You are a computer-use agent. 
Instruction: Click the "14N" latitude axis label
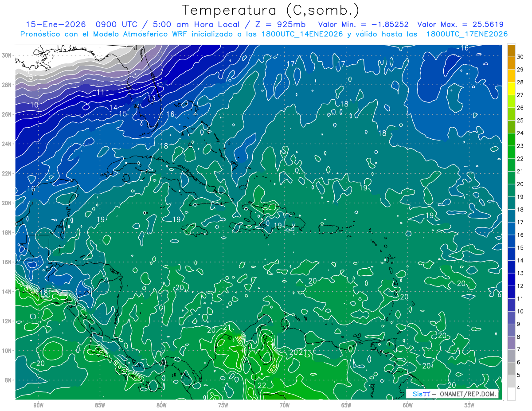[x=7, y=291]
